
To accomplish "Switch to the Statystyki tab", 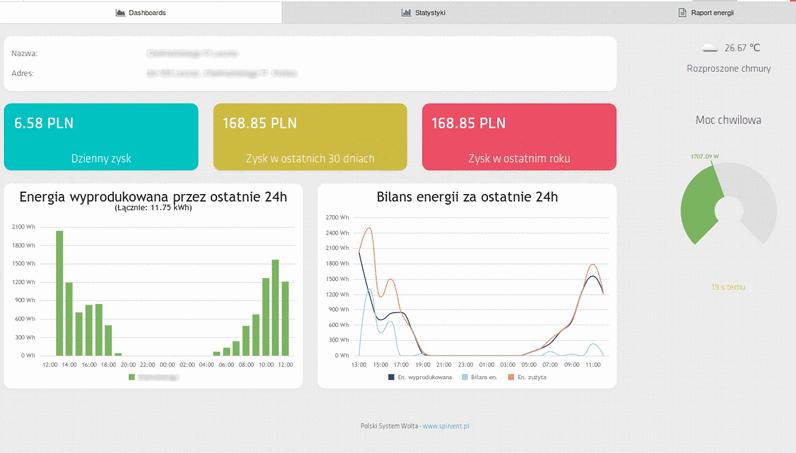I will [423, 13].
